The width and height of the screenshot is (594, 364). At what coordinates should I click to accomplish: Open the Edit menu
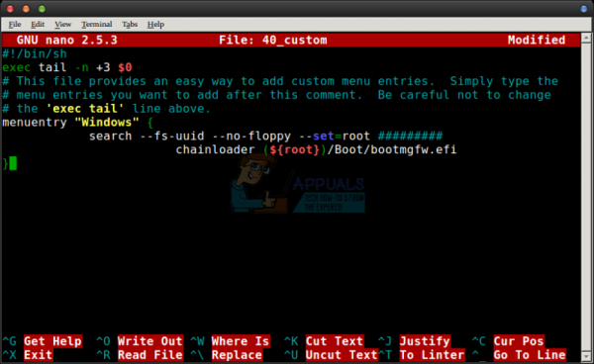(38, 24)
